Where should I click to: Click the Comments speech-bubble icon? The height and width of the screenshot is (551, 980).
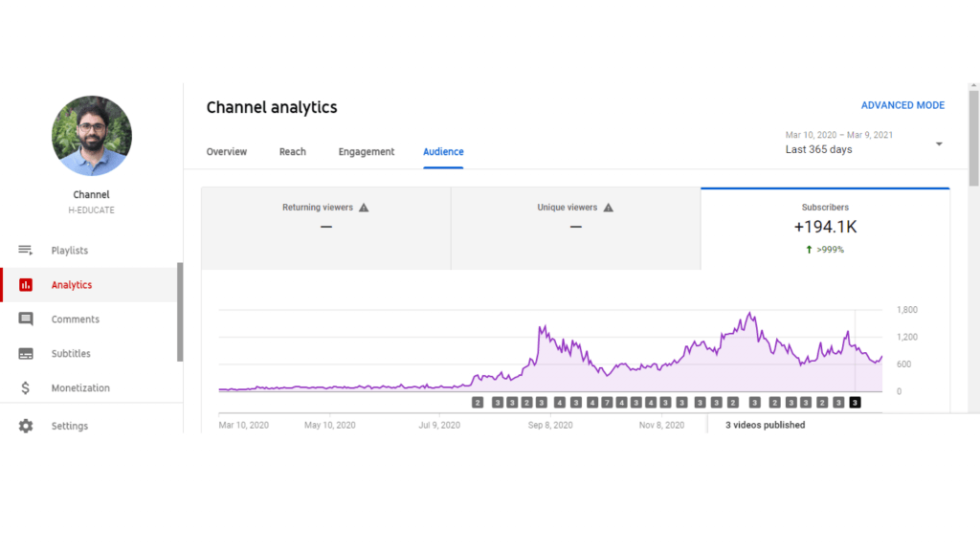click(26, 320)
